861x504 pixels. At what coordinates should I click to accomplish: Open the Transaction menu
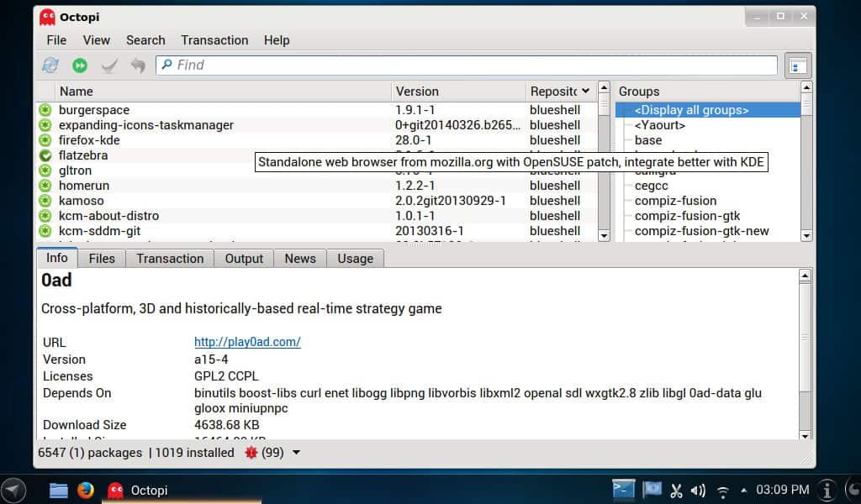(214, 40)
